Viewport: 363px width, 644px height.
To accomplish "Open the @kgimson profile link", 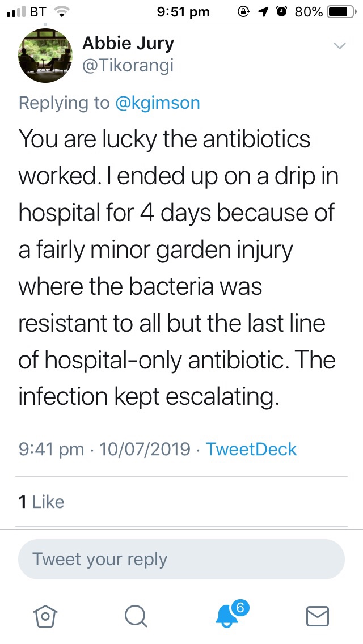I will (x=158, y=103).
